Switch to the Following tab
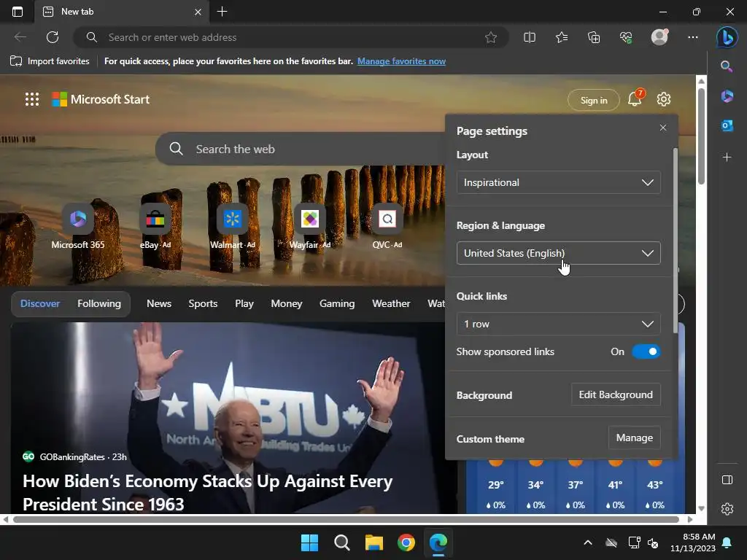747x560 pixels. pyautogui.click(x=99, y=304)
